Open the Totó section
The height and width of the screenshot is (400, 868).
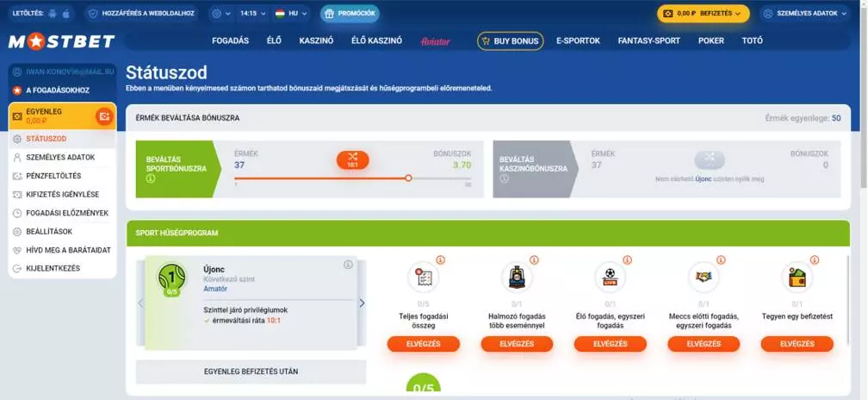click(752, 41)
